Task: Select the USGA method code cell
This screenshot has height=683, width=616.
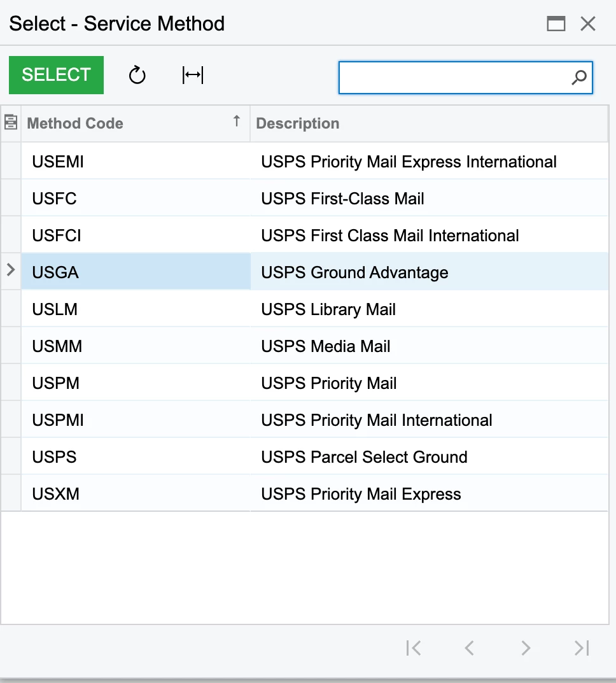Action: click(136, 272)
